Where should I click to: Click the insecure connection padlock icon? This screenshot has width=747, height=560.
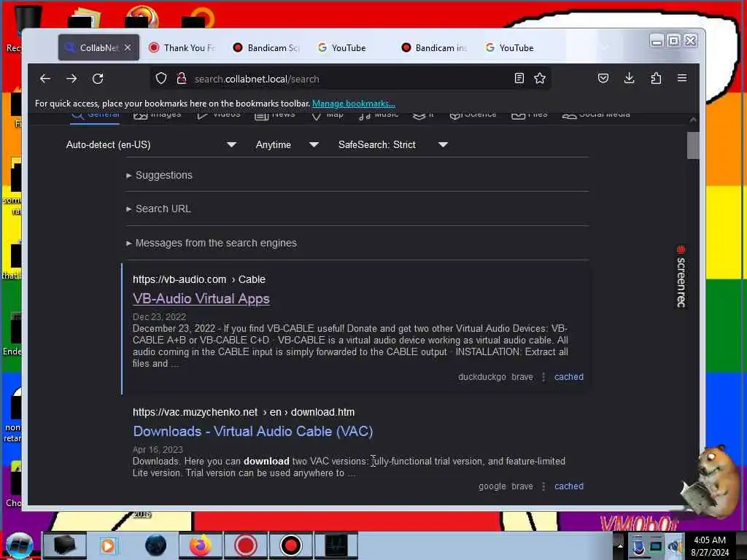point(181,79)
